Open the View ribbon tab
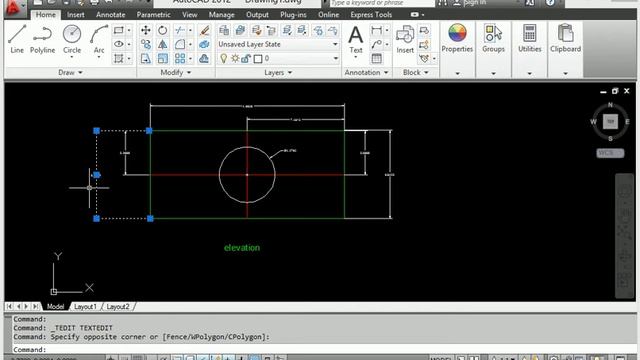The width and height of the screenshot is (640, 360). tap(190, 15)
